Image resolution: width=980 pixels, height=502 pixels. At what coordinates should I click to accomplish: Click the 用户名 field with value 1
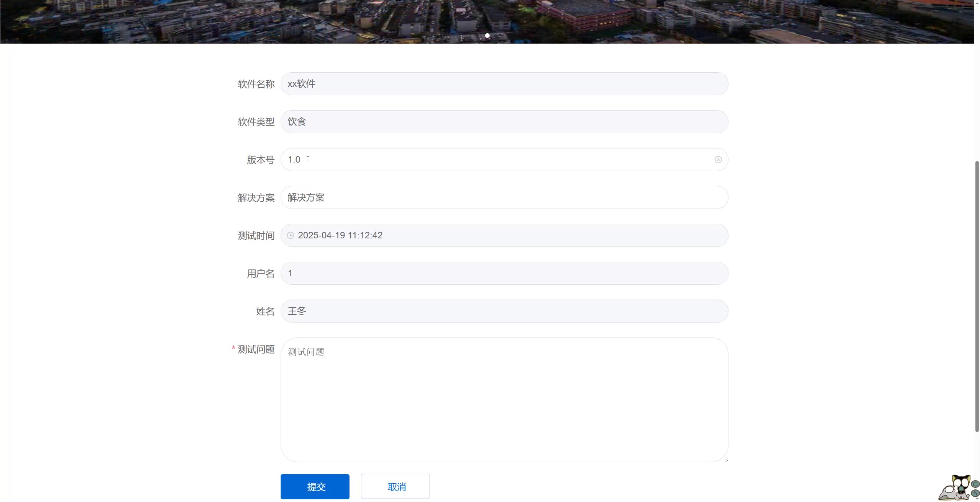point(504,273)
